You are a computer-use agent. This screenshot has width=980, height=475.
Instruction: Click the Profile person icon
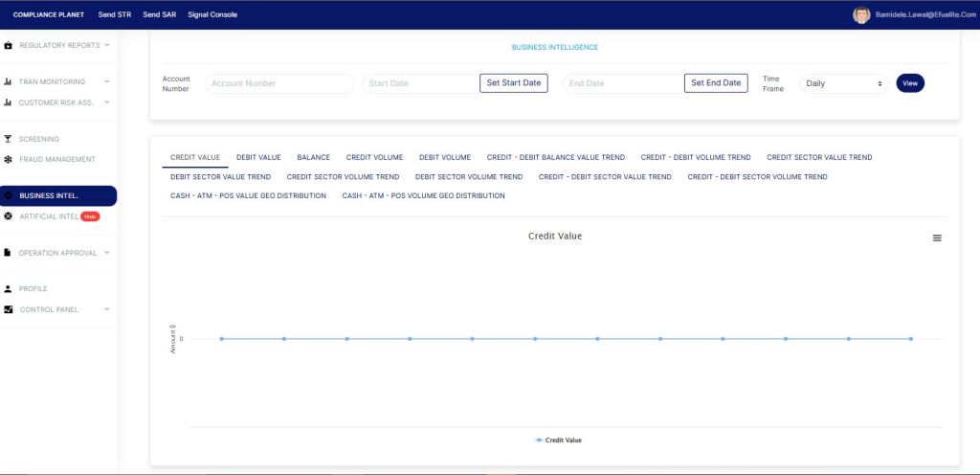click(x=9, y=288)
